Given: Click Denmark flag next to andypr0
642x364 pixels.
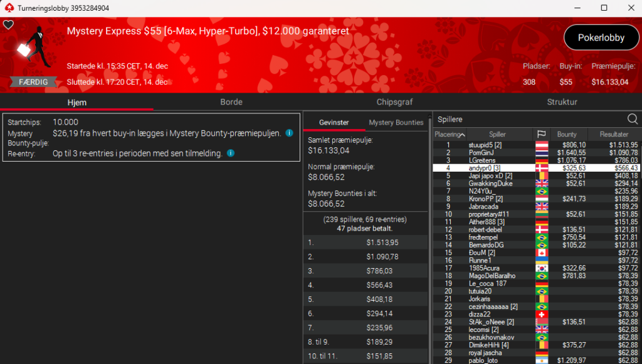Looking at the screenshot, I should coord(540,168).
